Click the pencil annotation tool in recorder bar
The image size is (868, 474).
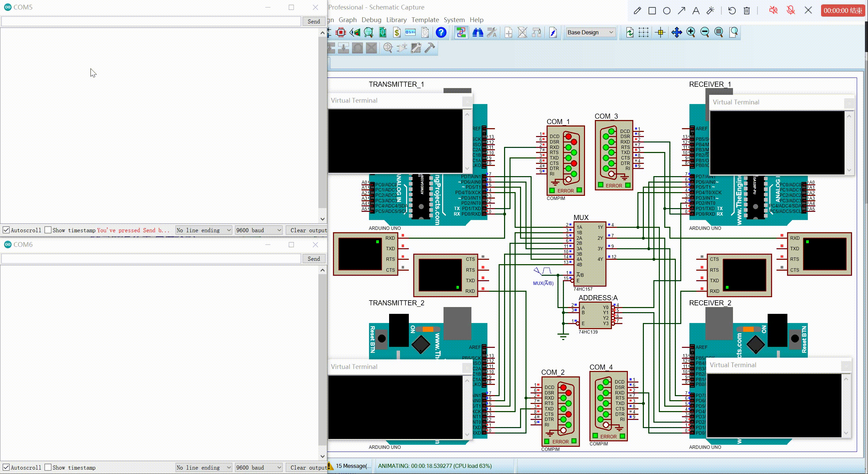637,11
